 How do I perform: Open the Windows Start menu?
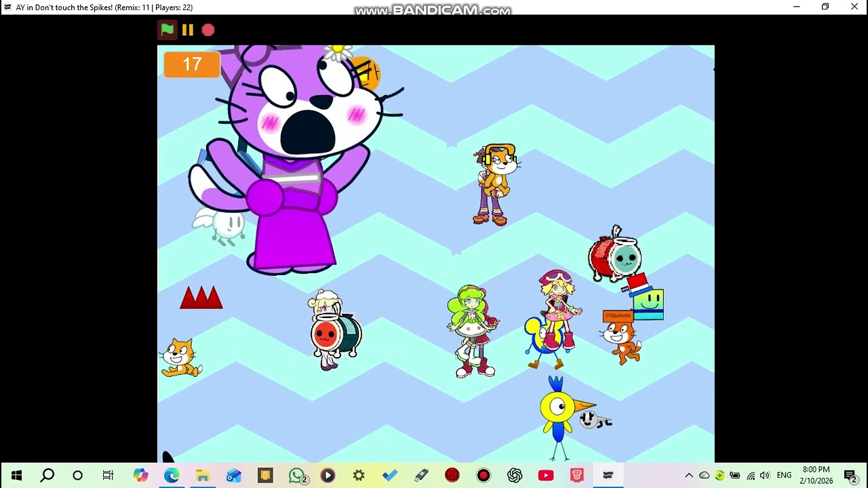(16, 475)
